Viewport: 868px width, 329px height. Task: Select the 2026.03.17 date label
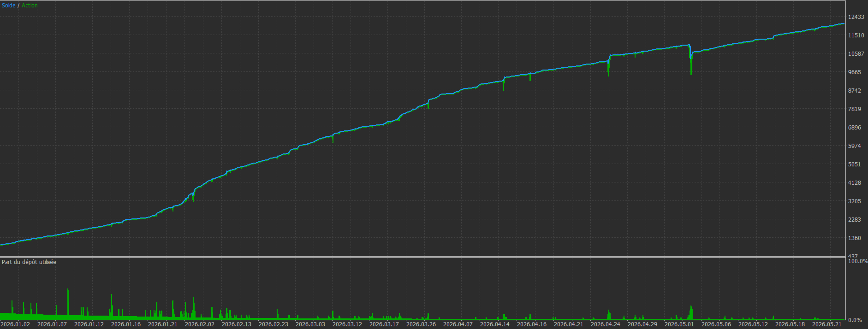(384, 324)
